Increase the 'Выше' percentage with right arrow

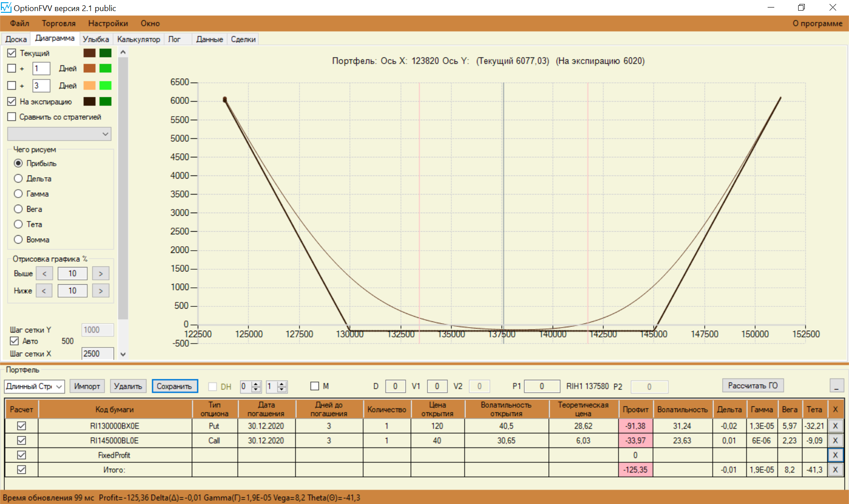point(101,274)
